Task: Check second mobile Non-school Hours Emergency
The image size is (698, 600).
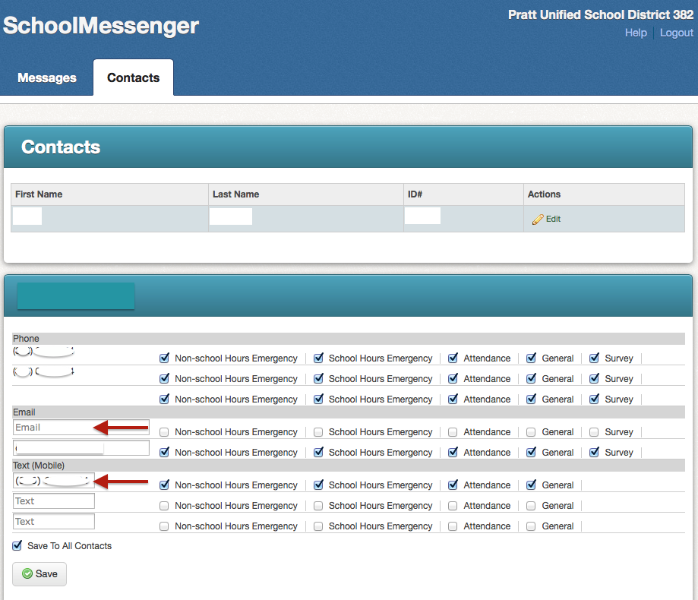Action: click(164, 506)
